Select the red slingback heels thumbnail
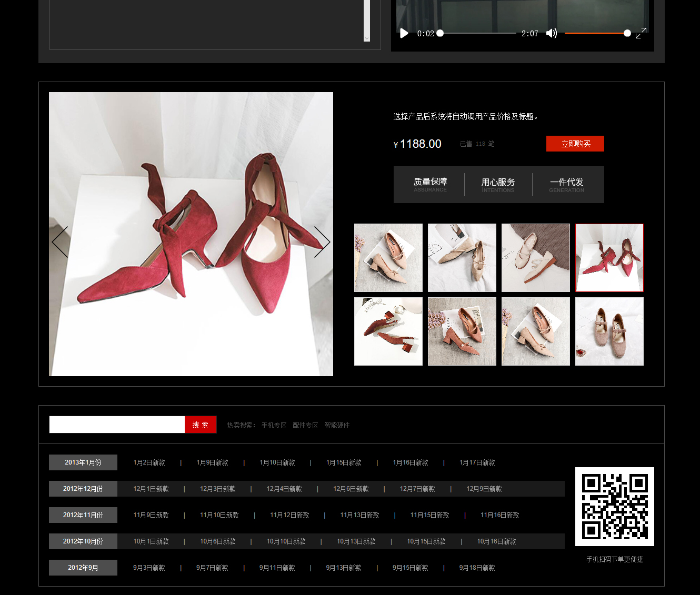Image resolution: width=700 pixels, height=595 pixels. click(x=388, y=331)
